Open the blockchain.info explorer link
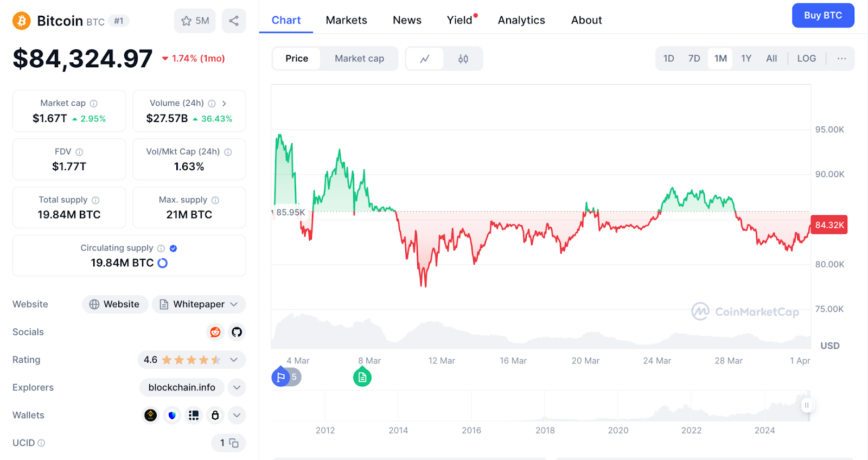This screenshot has height=460, width=868. pyautogui.click(x=182, y=387)
